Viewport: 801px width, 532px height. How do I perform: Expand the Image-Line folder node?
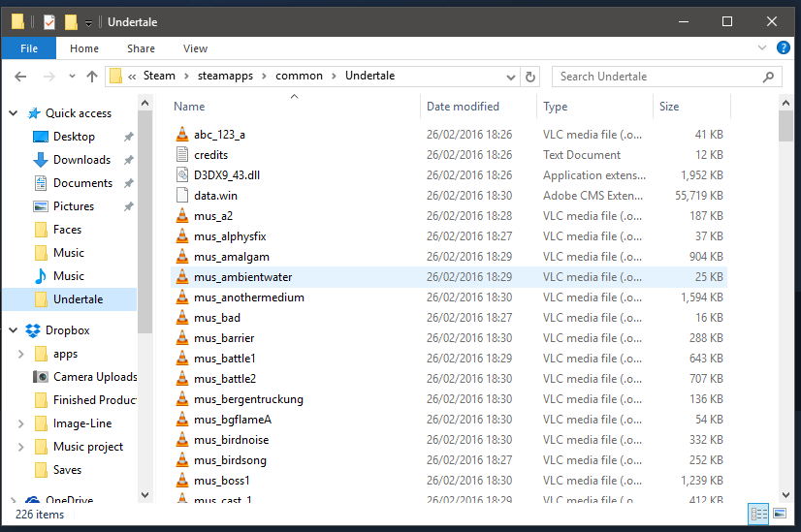(21, 423)
